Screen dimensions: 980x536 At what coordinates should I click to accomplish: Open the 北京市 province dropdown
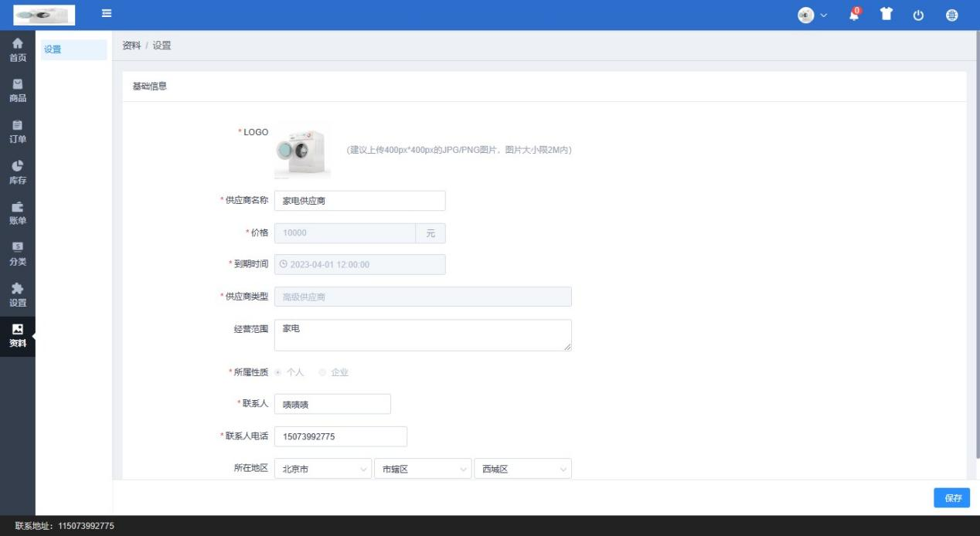(323, 469)
